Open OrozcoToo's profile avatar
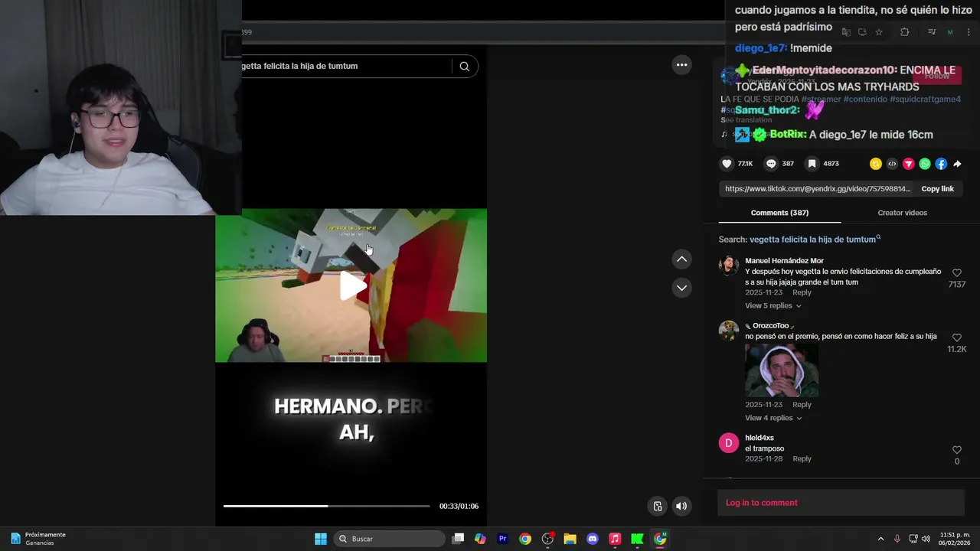The width and height of the screenshot is (980, 551). (x=729, y=331)
